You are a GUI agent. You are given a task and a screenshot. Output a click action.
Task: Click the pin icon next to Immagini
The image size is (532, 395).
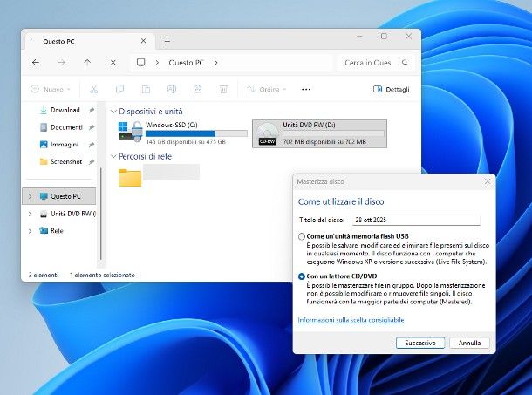pyautogui.click(x=92, y=145)
